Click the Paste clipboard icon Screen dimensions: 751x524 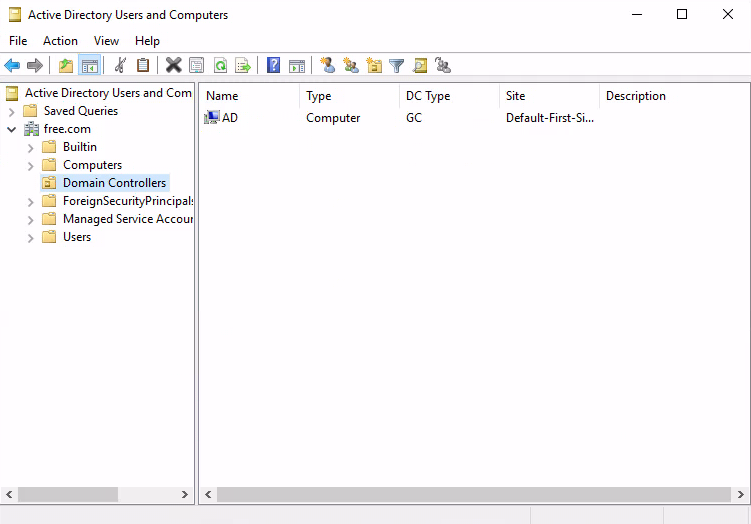(x=143, y=65)
